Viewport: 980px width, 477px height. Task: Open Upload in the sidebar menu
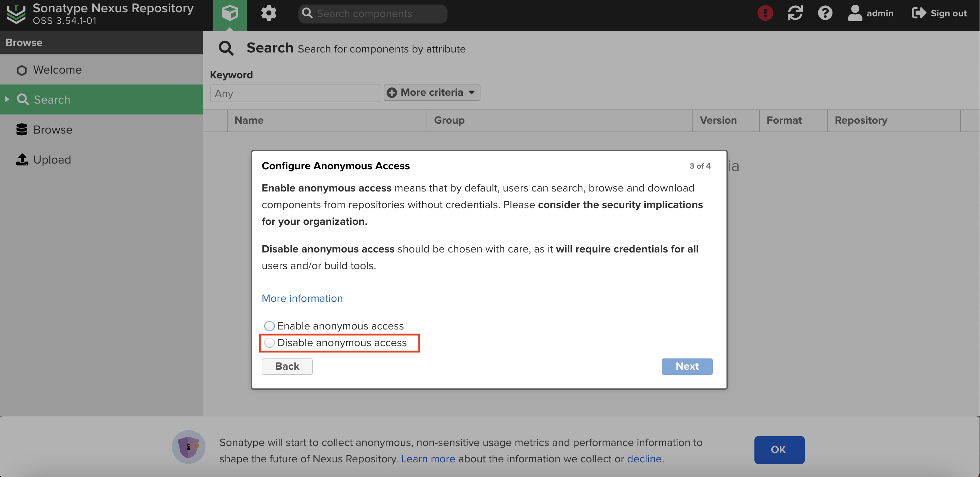pyautogui.click(x=102, y=159)
